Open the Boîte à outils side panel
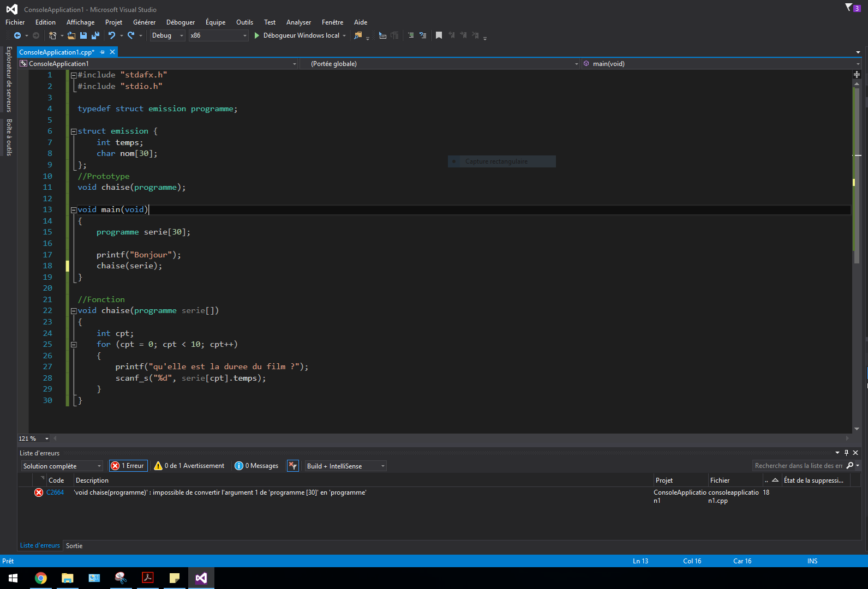This screenshot has height=589, width=868. click(x=9, y=137)
